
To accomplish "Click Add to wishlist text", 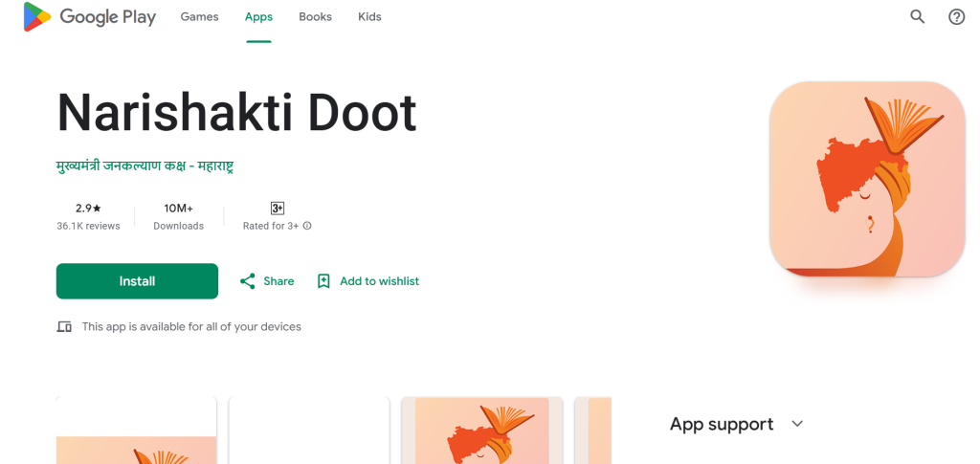I will tap(379, 281).
